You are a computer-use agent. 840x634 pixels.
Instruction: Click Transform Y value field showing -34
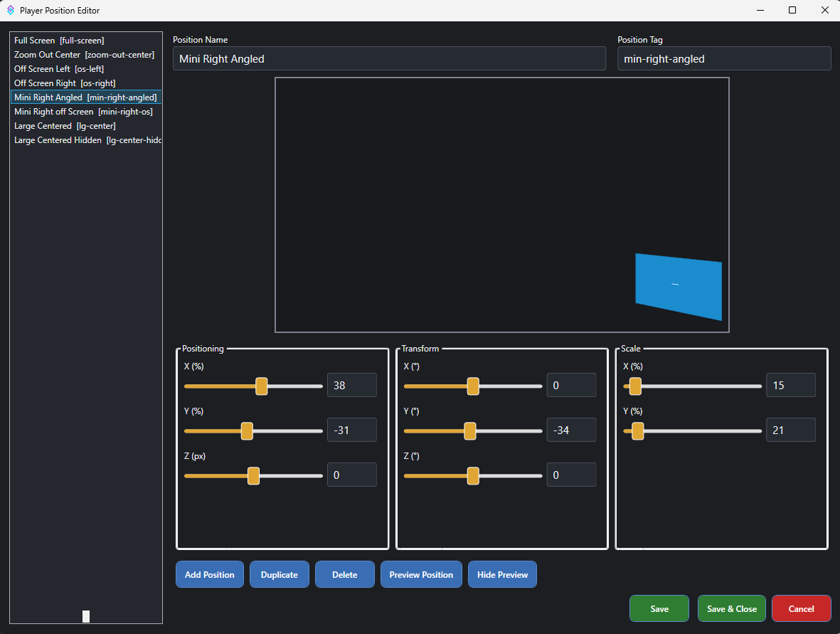tap(571, 430)
